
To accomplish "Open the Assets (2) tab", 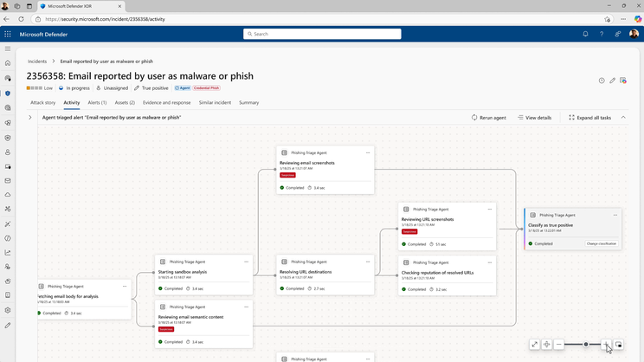I will pyautogui.click(x=125, y=103).
